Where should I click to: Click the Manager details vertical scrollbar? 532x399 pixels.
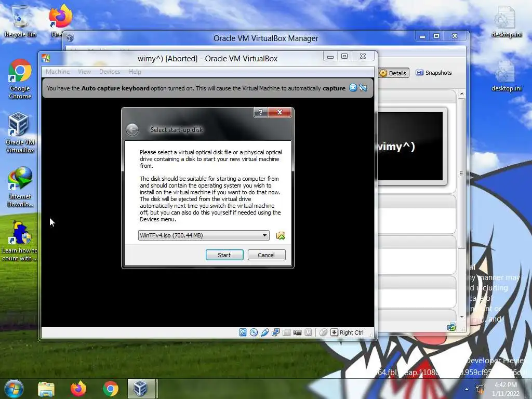coord(461,173)
